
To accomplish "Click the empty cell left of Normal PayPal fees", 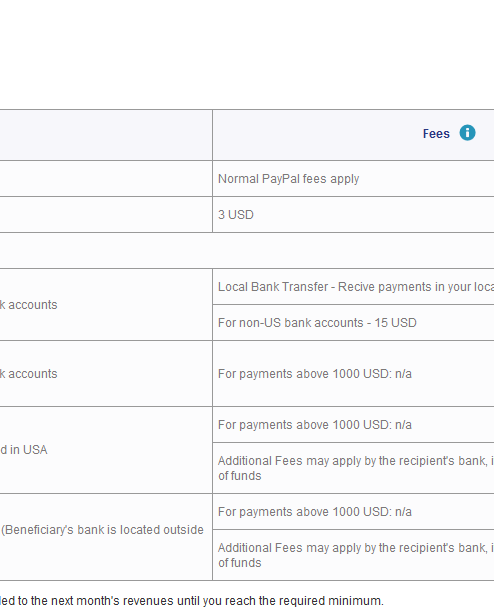I will click(106, 179).
